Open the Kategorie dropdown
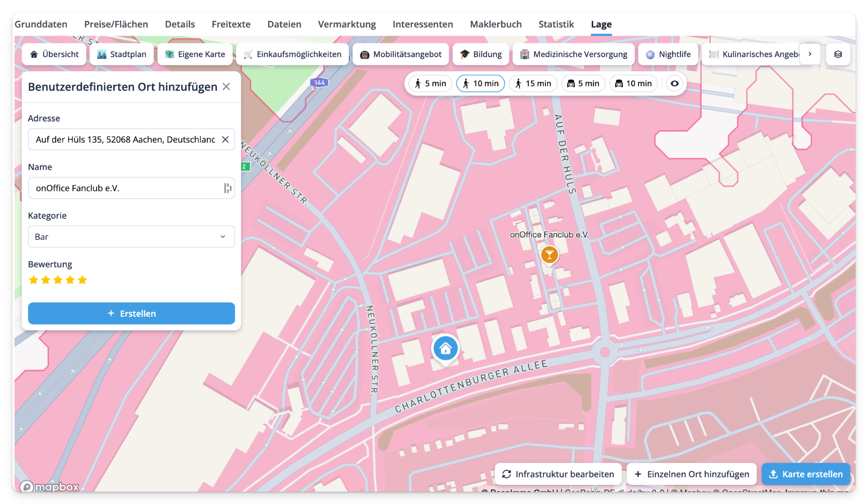This screenshot has width=868, height=504. (x=131, y=237)
